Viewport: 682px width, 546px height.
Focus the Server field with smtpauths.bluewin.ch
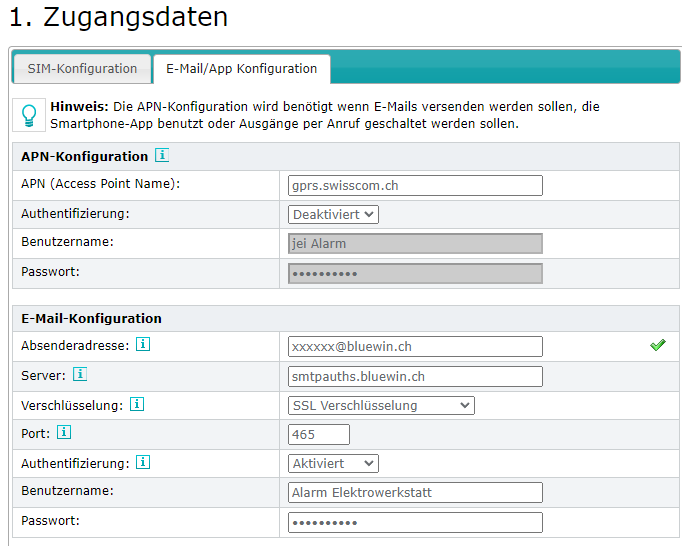point(415,376)
